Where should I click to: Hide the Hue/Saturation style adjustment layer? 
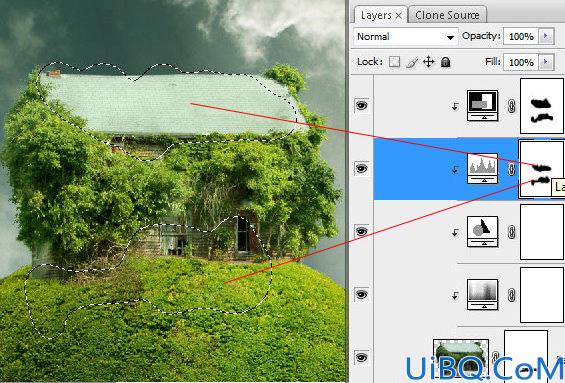pyautogui.click(x=361, y=231)
